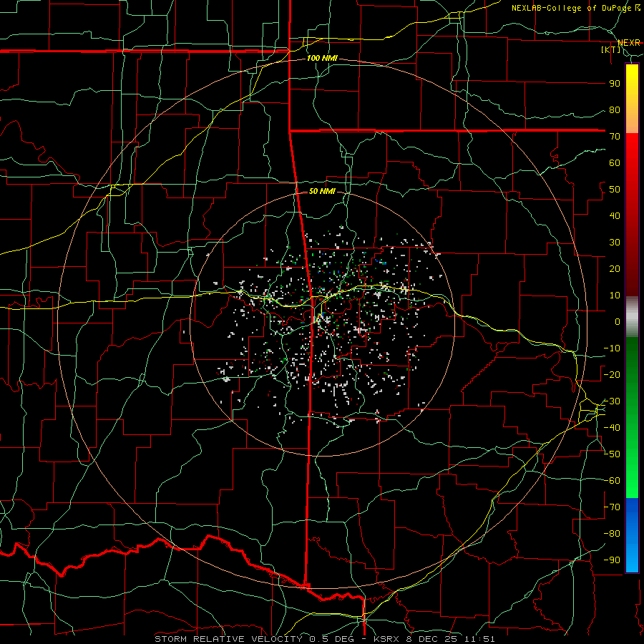Pick the bright green color bar segment near -60
The width and height of the screenshot is (644, 644).
tap(632, 481)
